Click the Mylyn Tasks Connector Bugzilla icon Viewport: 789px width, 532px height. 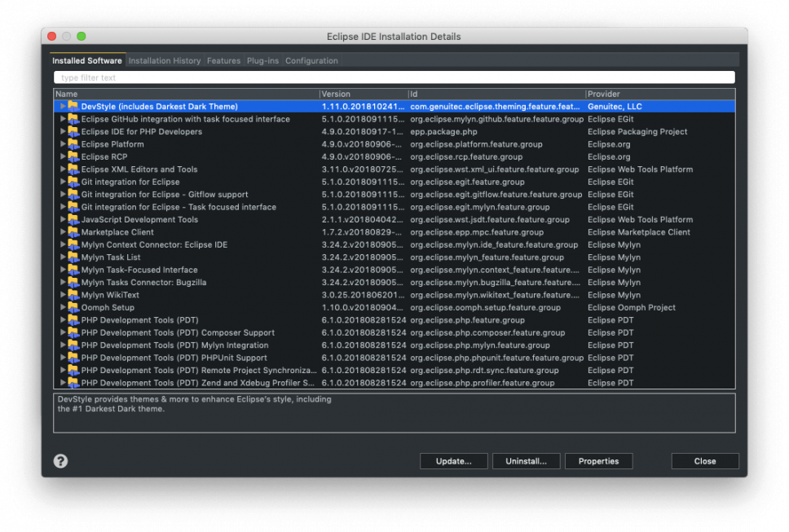point(73,282)
